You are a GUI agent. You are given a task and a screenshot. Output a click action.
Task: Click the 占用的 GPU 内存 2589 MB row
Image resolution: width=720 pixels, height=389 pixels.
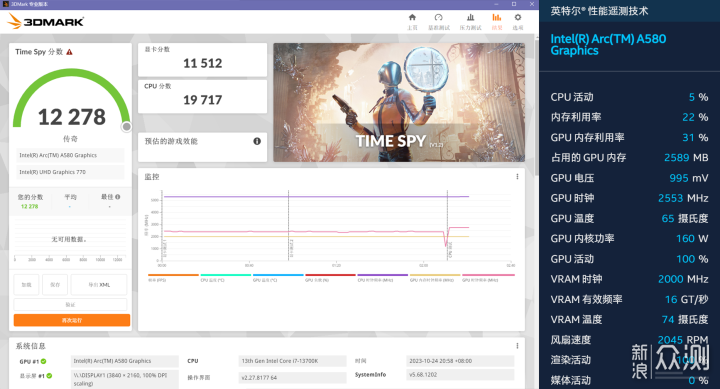point(629,158)
